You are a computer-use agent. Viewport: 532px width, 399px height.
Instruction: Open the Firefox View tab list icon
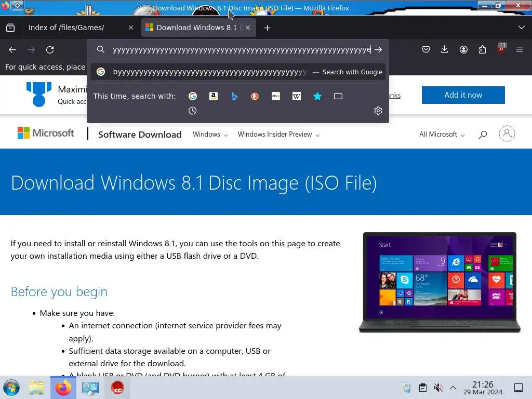pos(10,28)
